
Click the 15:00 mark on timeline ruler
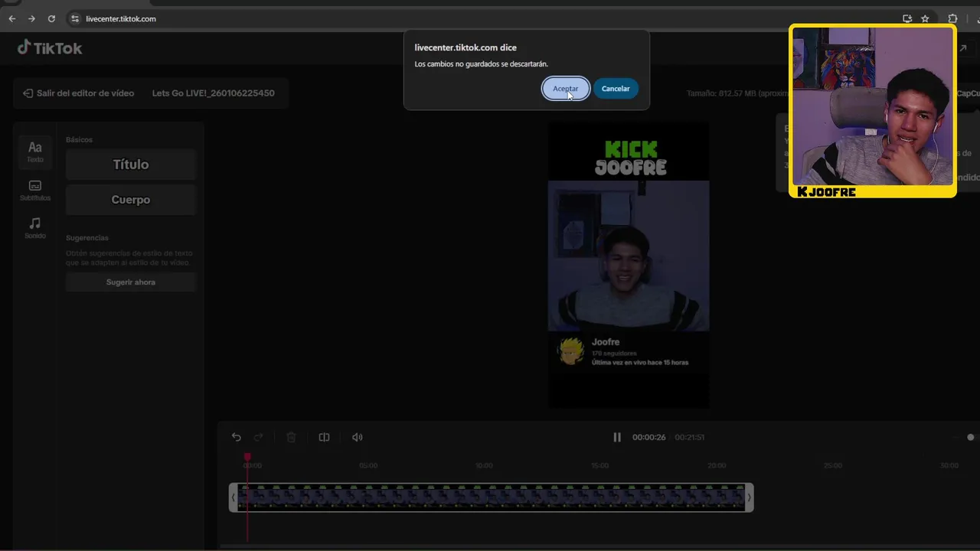(600, 465)
